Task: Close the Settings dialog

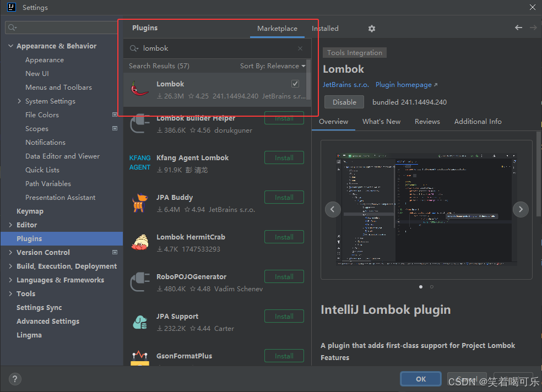Action: click(x=532, y=7)
